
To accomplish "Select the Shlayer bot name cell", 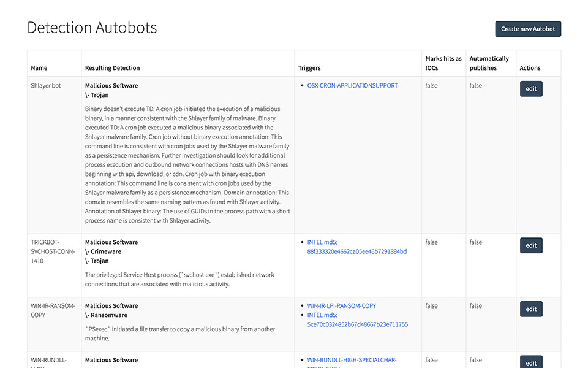I will point(46,86).
